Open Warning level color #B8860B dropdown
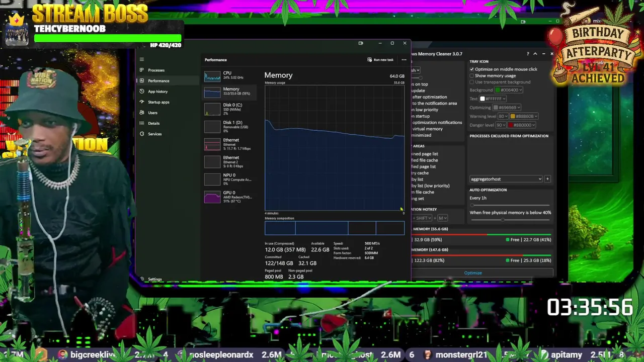The image size is (644, 362). click(524, 116)
